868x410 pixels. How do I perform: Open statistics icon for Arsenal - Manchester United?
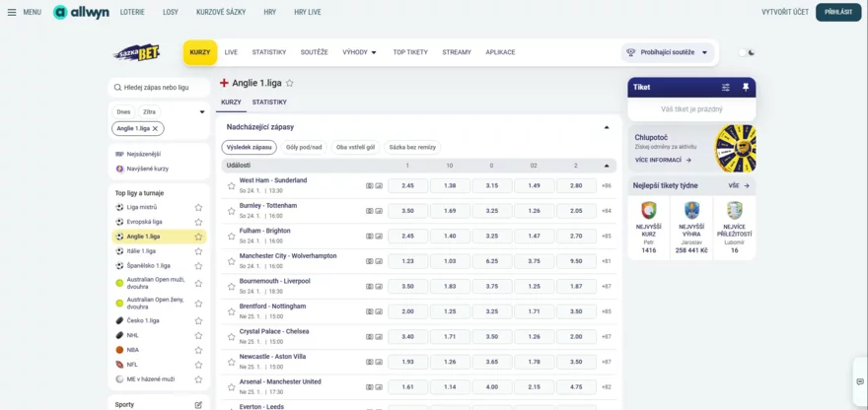coord(379,387)
